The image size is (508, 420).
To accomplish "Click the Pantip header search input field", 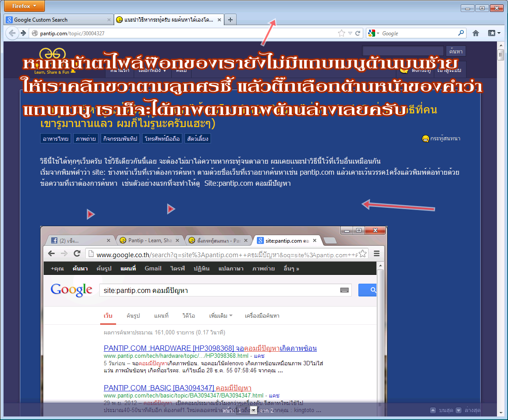I will pos(403,51).
